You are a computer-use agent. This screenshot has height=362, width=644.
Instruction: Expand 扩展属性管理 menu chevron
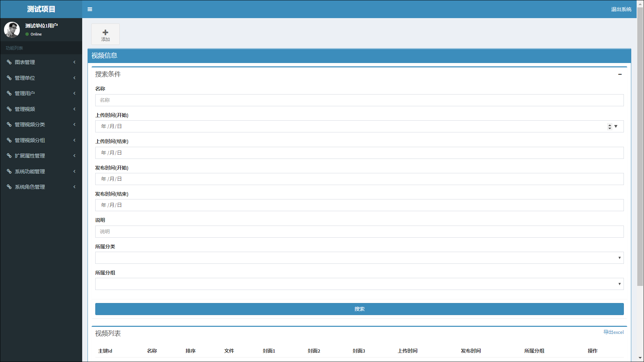74,156
